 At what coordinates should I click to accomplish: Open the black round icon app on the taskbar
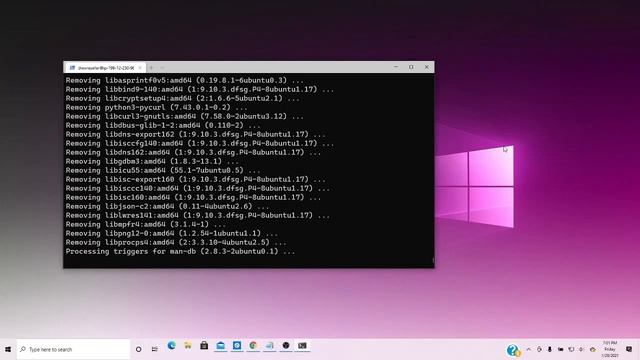[286, 346]
